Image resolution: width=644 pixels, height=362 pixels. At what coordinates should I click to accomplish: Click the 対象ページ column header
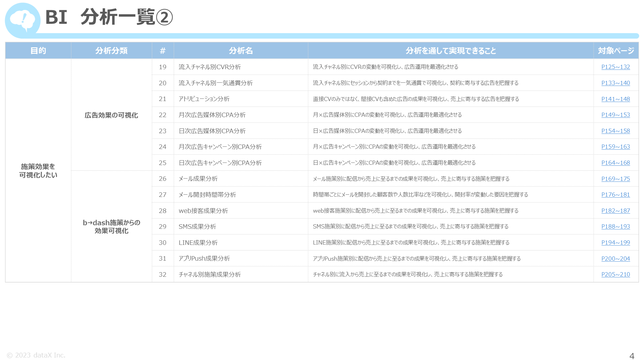click(x=616, y=51)
